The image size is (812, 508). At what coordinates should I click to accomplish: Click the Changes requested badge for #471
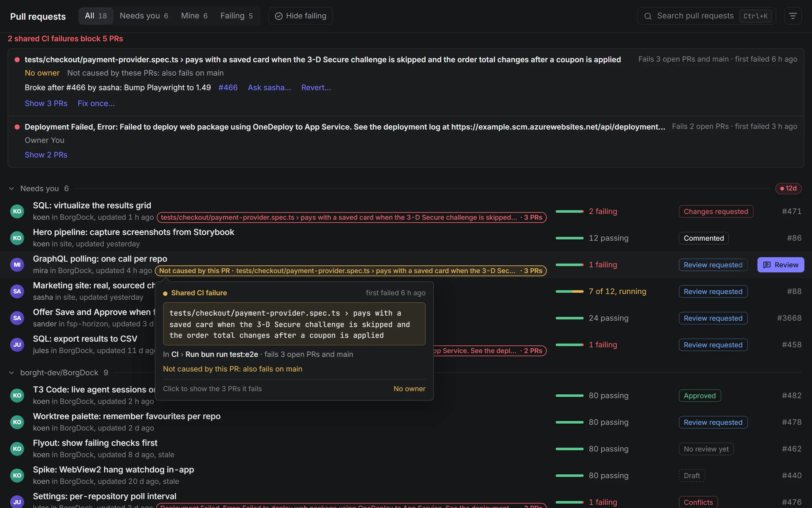(x=716, y=211)
